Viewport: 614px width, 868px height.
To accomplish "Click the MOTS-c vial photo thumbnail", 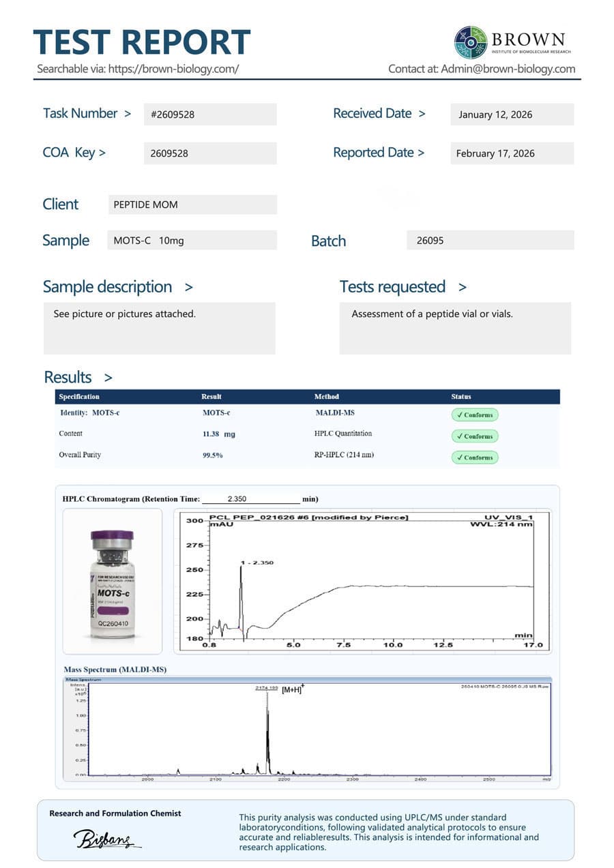I will pos(113,582).
